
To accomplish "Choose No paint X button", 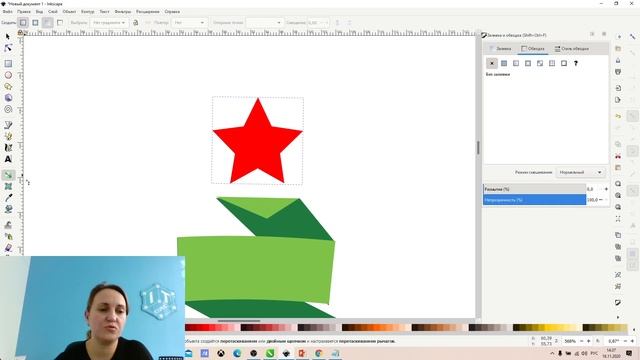I will pos(492,63).
